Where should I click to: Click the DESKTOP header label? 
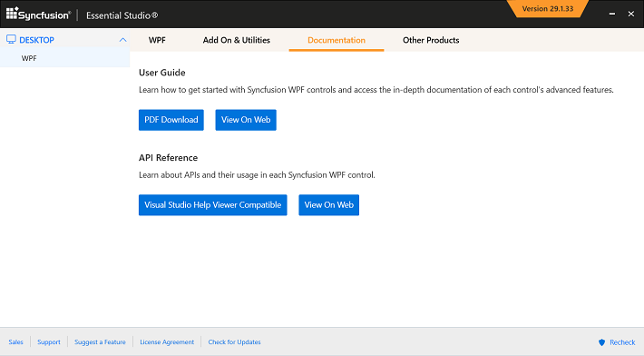click(36, 40)
